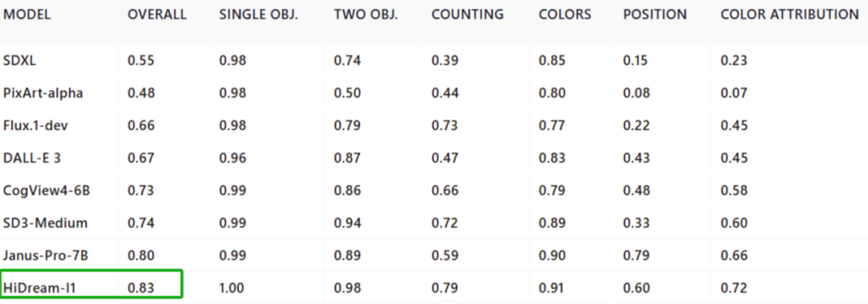Select the COLORS column header
Viewport: 868px width, 304px height.
click(565, 15)
